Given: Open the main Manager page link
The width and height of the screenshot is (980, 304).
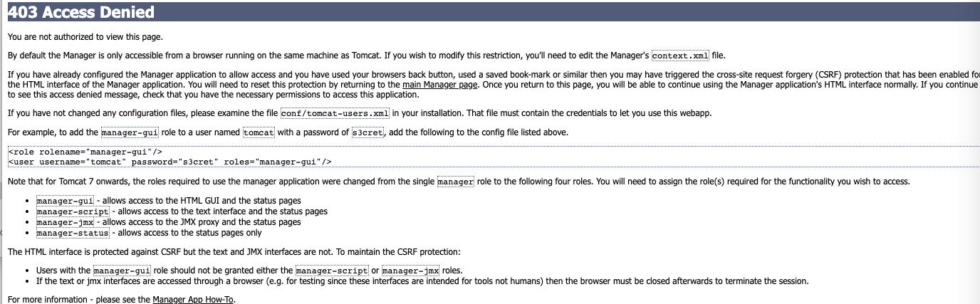Looking at the screenshot, I should (x=439, y=85).
